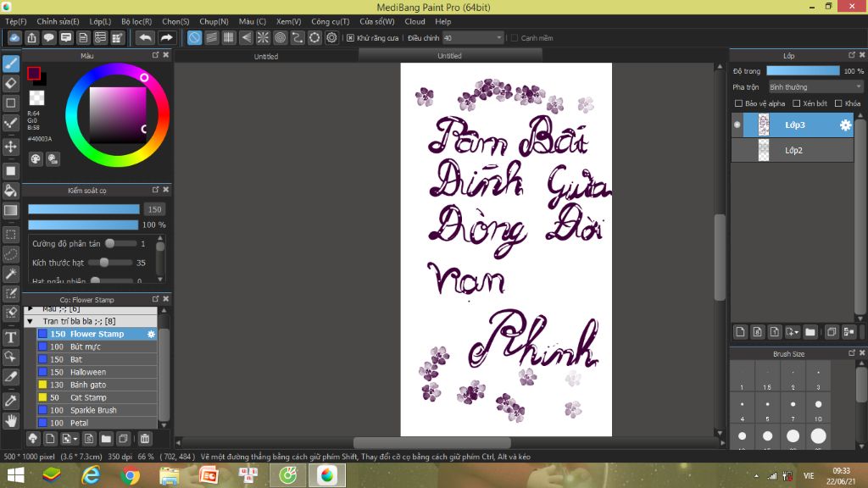
Task: Select the Cat Stamp brush
Action: tap(97, 398)
